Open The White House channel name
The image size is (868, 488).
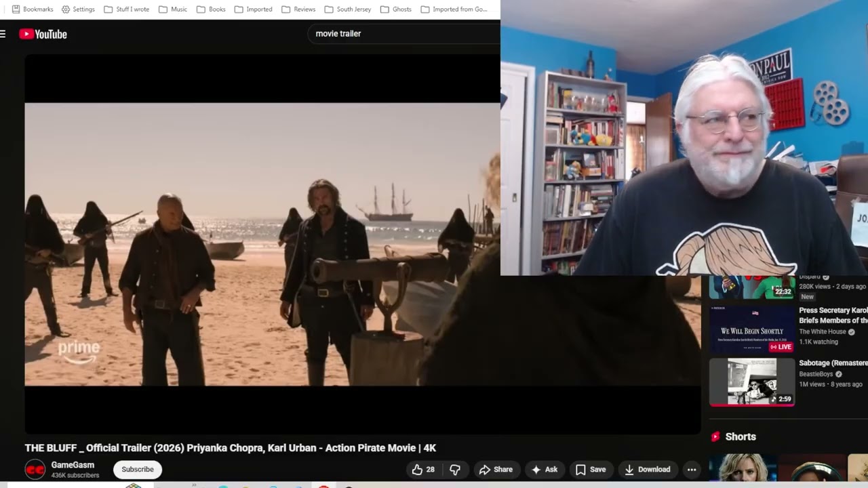click(823, 331)
